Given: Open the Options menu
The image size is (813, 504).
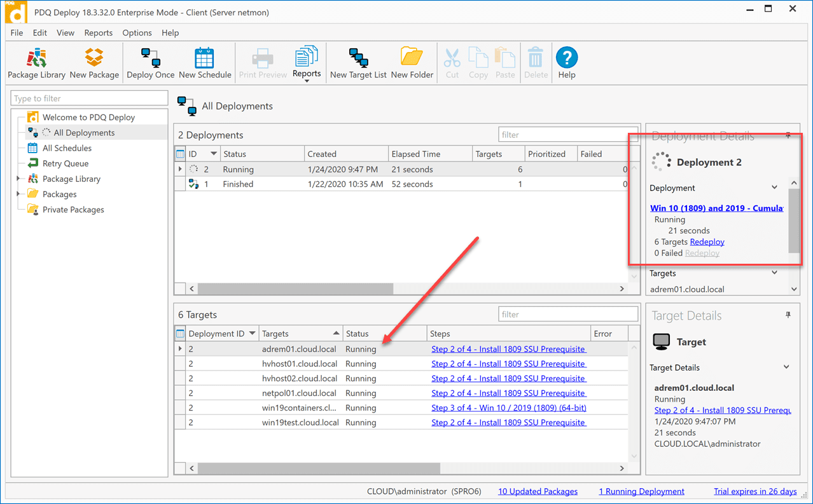Looking at the screenshot, I should tap(137, 32).
